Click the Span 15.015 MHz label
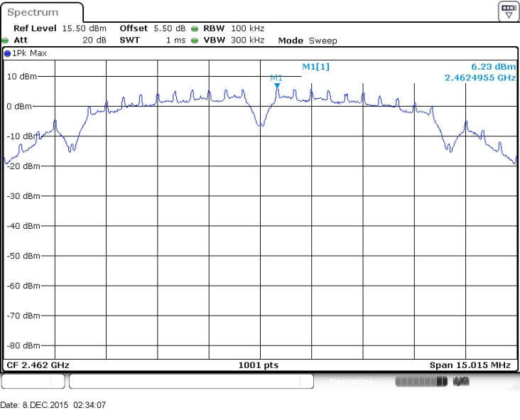This screenshot has width=520, height=420. tap(470, 365)
